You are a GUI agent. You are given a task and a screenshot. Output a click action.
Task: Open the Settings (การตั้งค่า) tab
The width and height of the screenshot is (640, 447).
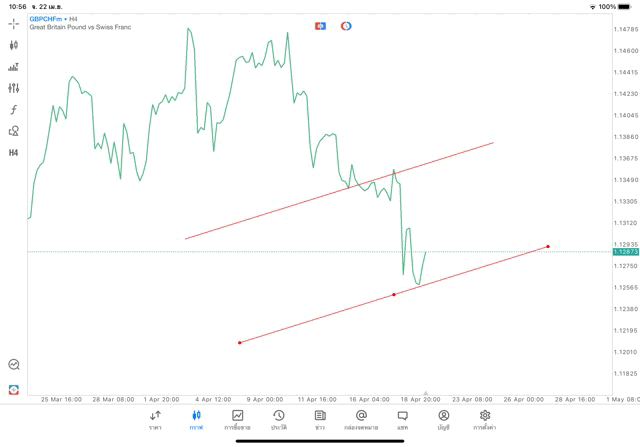tap(485, 419)
